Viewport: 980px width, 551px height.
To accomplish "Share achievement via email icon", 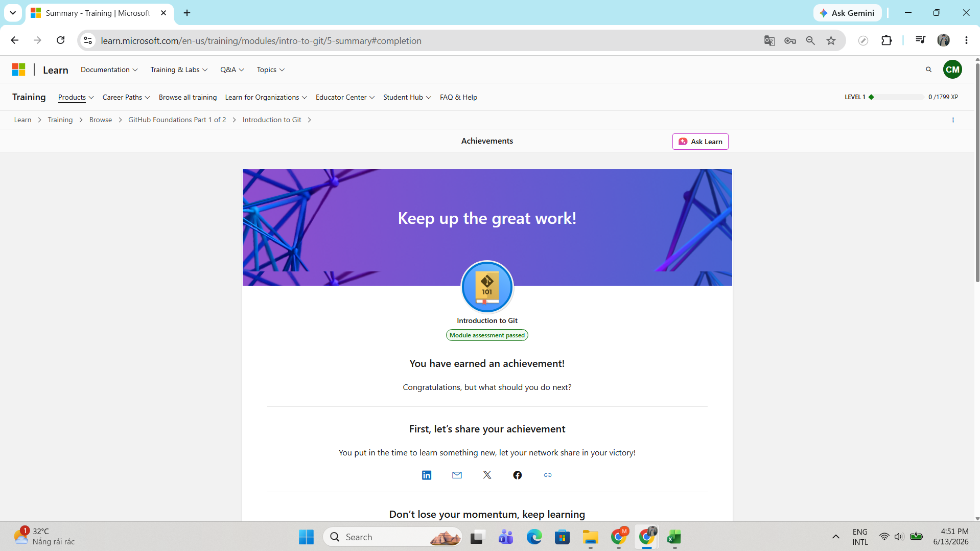I will point(457,475).
